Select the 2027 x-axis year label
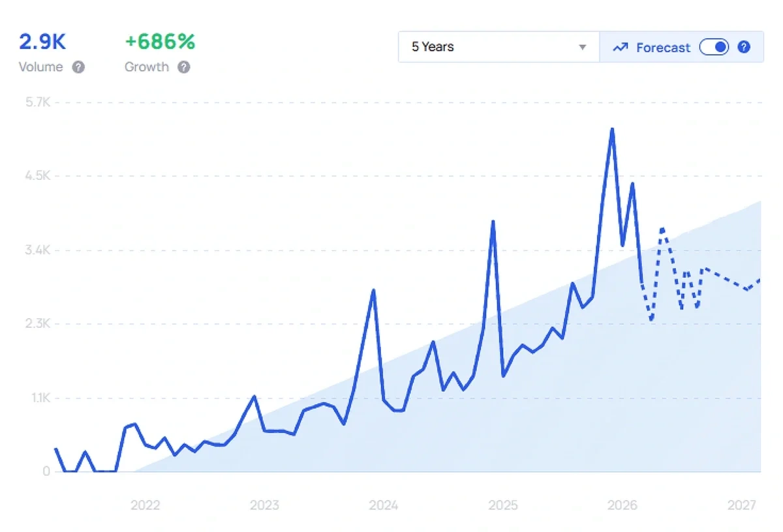 pyautogui.click(x=742, y=505)
